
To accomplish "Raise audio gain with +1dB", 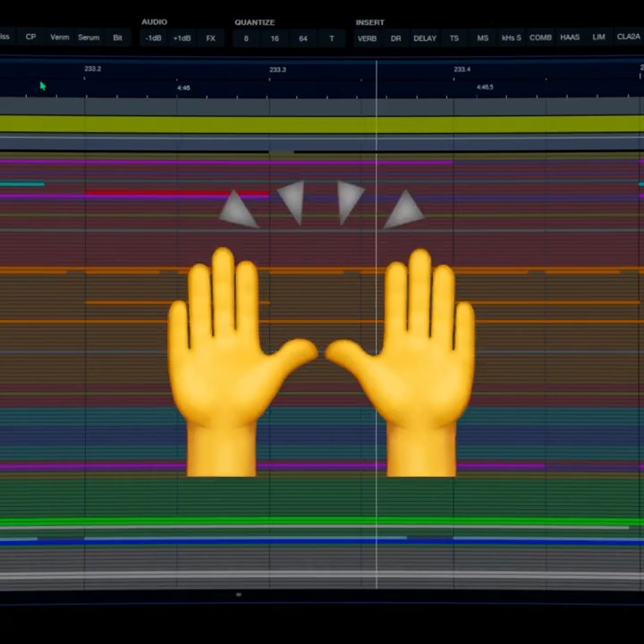I will click(x=182, y=38).
